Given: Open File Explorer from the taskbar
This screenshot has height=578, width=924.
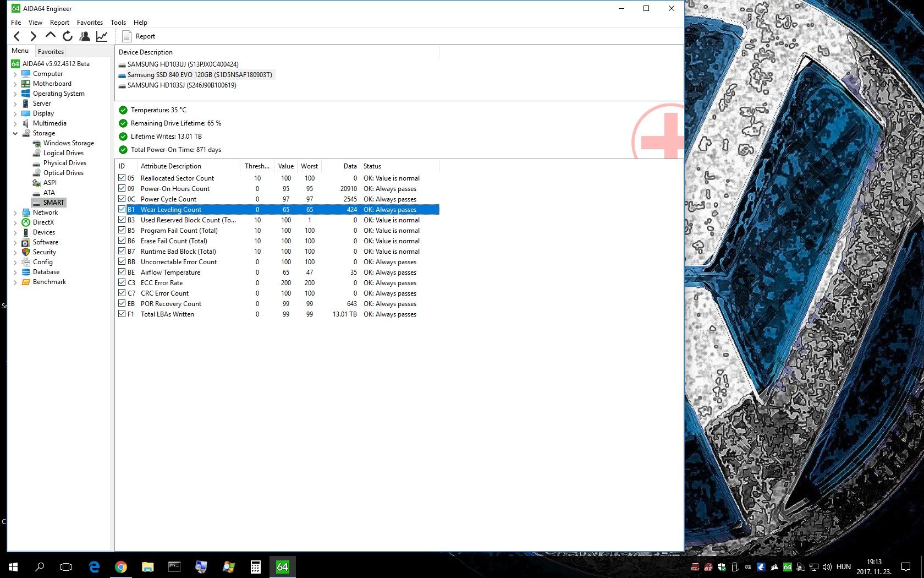Looking at the screenshot, I should tap(148, 566).
